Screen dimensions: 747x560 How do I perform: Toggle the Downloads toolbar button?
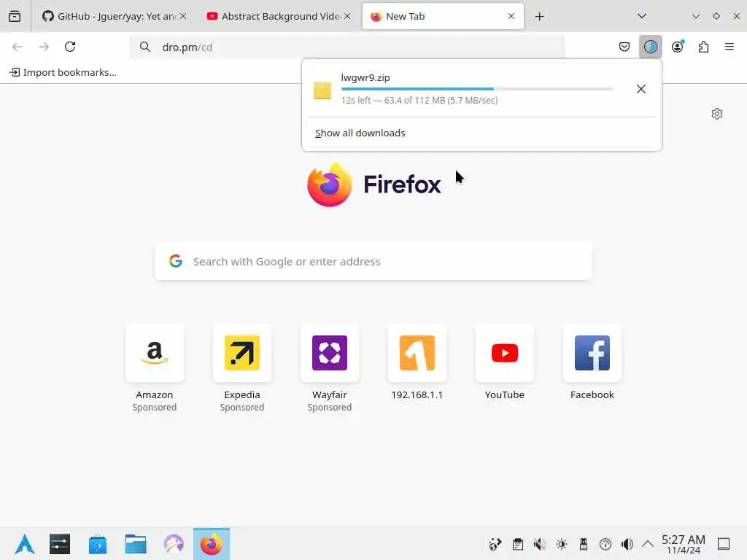(x=650, y=47)
